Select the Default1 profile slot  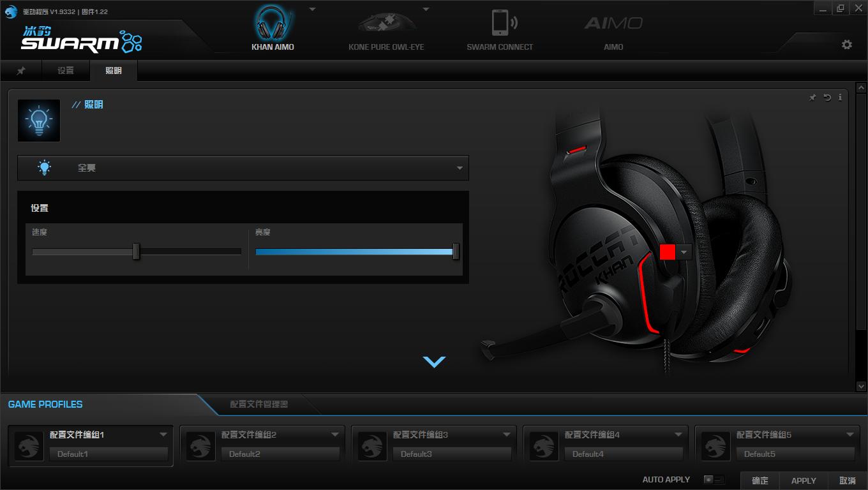coord(108,454)
